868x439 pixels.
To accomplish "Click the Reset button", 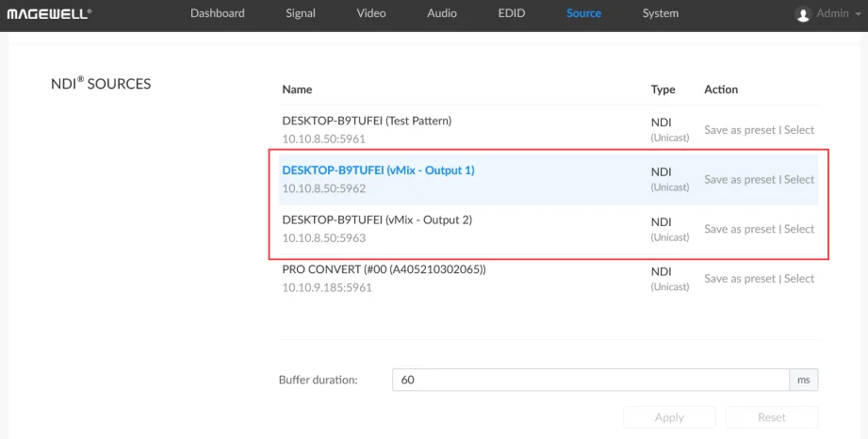I will pos(772,417).
